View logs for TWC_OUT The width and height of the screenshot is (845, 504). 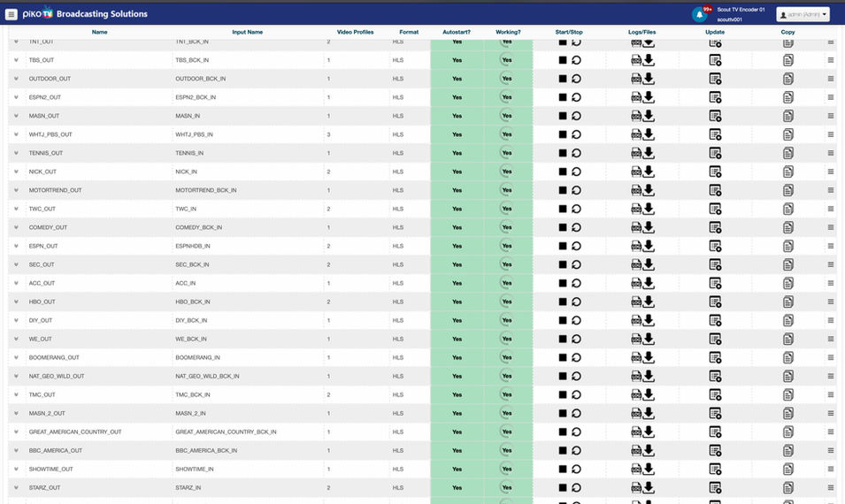pos(636,209)
